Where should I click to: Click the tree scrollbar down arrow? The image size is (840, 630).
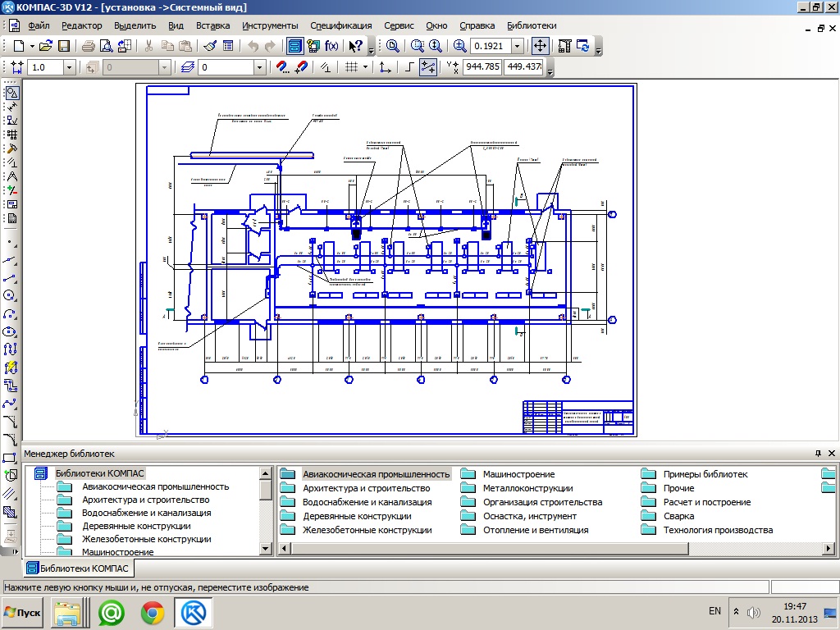pyautogui.click(x=266, y=549)
